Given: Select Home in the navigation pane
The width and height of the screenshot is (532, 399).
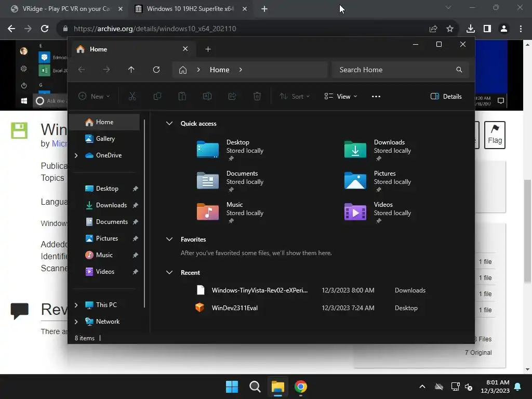Looking at the screenshot, I should point(104,122).
